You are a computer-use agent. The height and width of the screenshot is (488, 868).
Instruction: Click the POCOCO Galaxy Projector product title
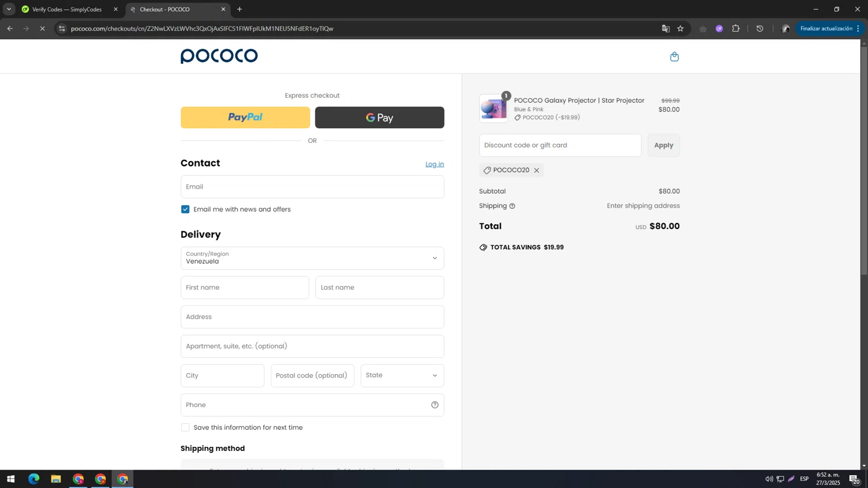point(579,101)
